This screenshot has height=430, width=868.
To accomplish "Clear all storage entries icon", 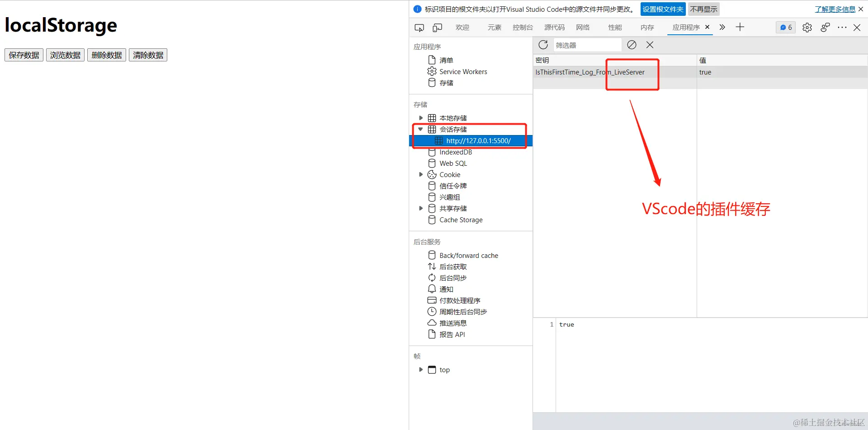I will (632, 45).
